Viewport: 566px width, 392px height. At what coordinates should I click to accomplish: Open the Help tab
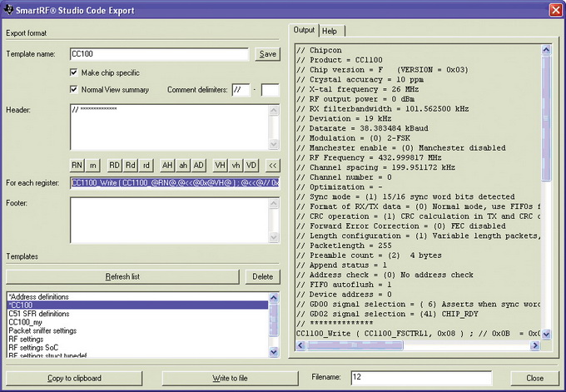330,31
